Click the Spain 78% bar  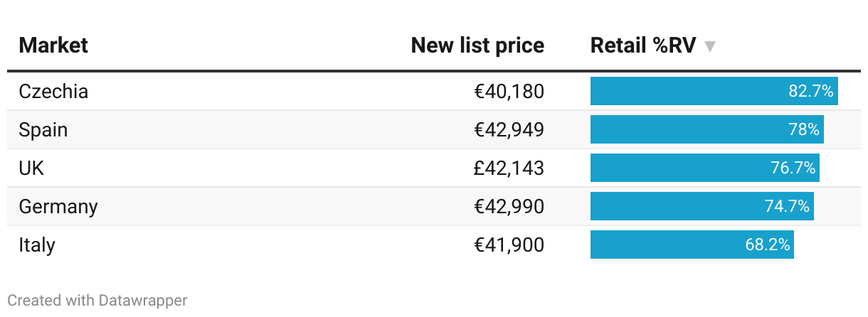pyautogui.click(x=706, y=130)
